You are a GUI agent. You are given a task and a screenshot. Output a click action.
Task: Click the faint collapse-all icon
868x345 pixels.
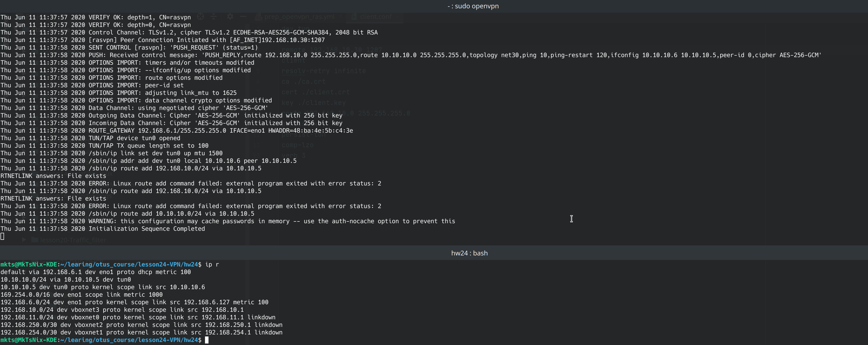tap(214, 17)
